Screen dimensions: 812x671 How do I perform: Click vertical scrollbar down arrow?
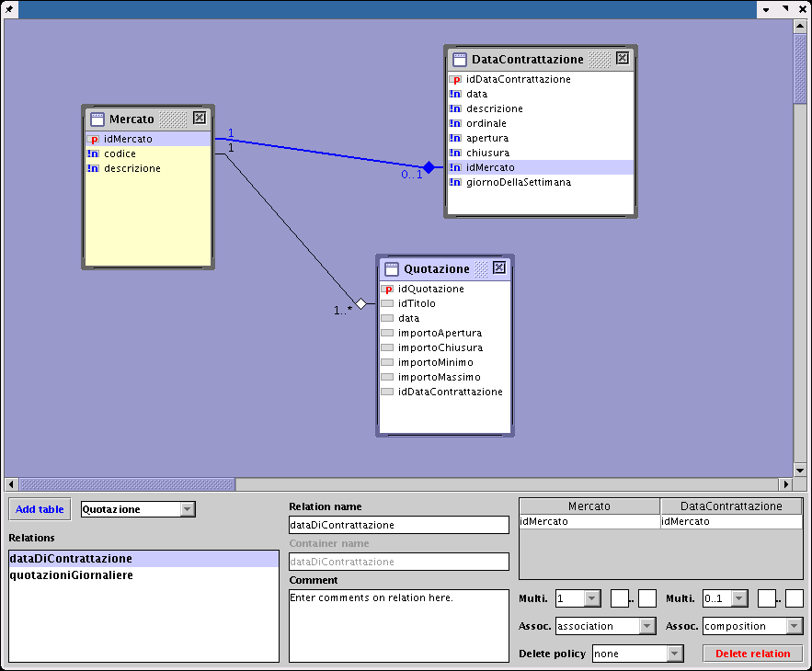[800, 471]
